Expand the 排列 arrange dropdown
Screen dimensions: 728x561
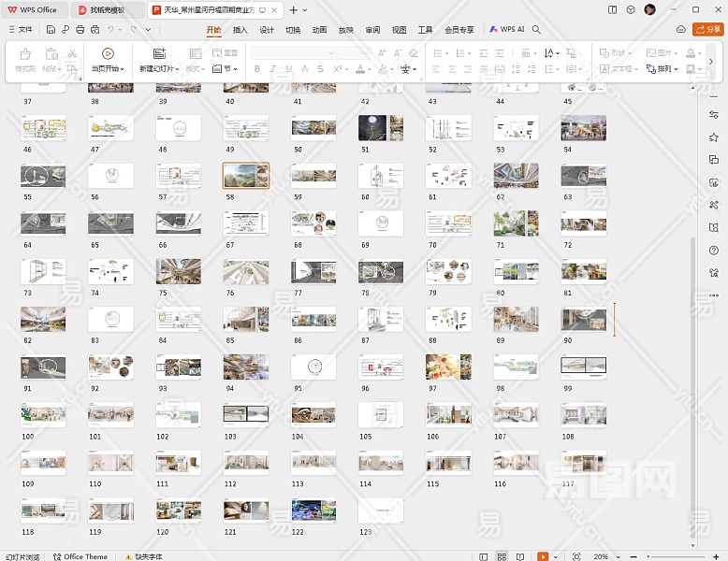pos(666,69)
